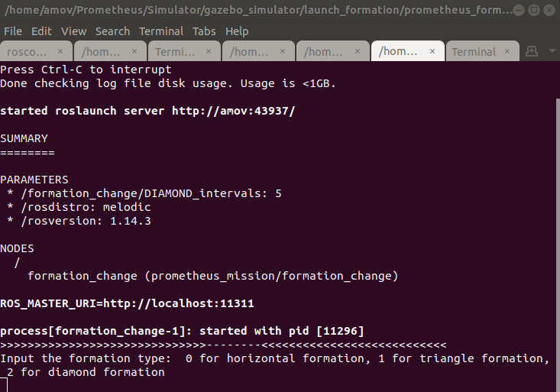Close the Termi... tab
The image size is (560, 392).
pos(209,51)
